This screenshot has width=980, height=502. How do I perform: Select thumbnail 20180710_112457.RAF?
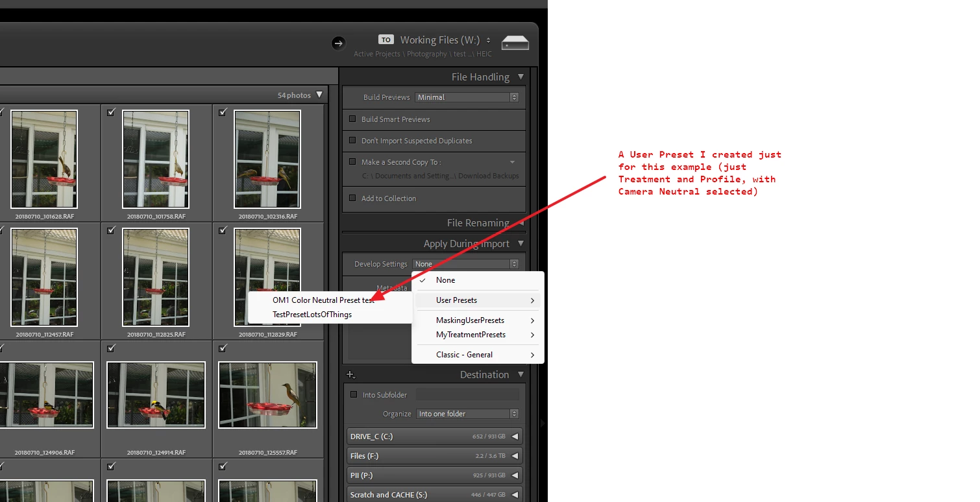coord(44,277)
